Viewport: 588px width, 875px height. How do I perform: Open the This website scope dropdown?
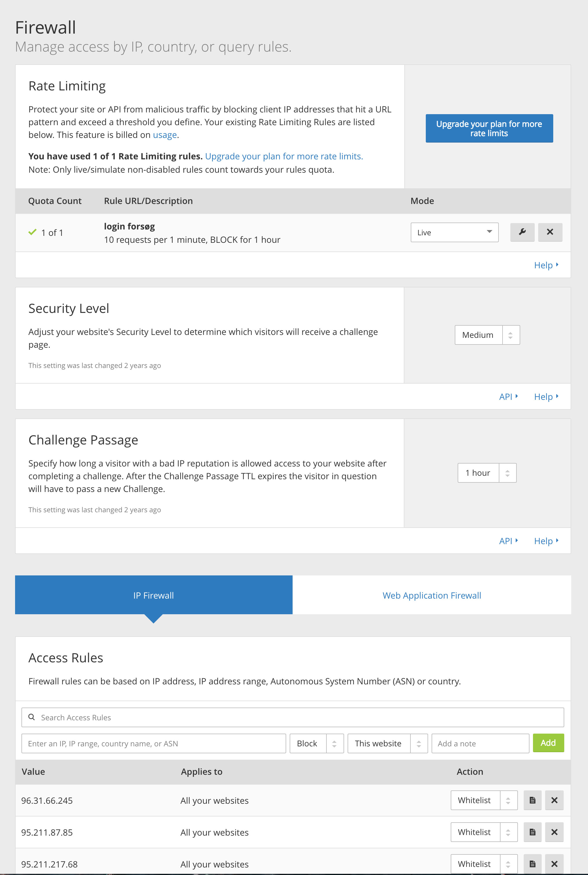[387, 743]
